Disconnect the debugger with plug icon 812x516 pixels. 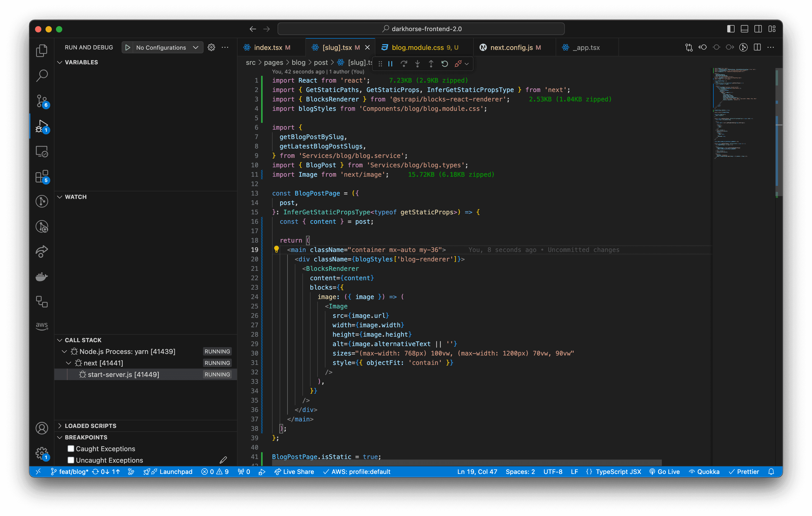point(458,64)
